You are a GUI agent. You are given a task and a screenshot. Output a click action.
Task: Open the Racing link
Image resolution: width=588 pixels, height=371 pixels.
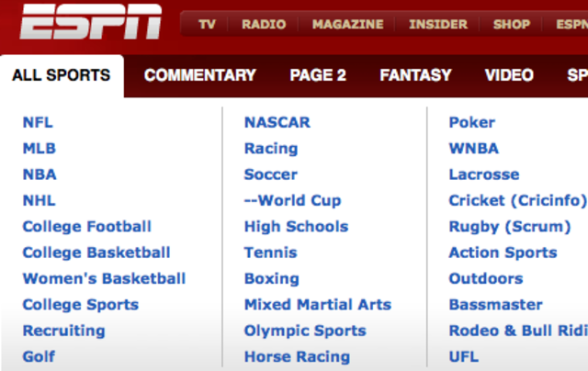[271, 149]
